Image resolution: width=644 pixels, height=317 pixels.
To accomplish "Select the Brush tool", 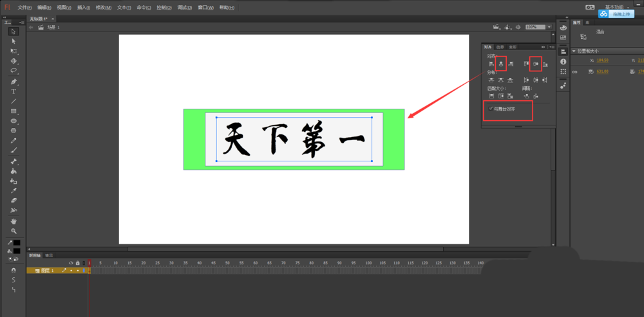I will point(14,150).
